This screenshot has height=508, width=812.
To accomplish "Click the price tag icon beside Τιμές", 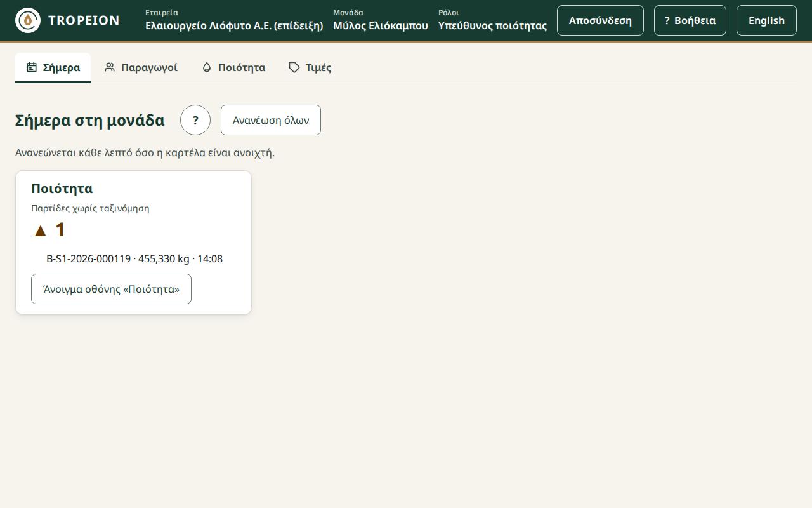I will point(294,67).
